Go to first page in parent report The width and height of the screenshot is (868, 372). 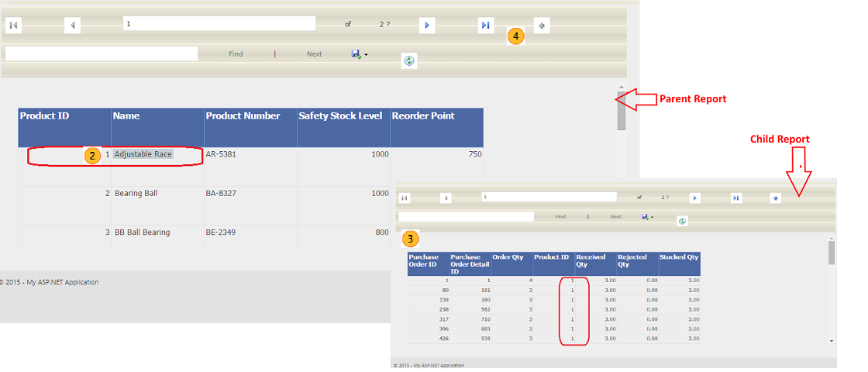(13, 26)
